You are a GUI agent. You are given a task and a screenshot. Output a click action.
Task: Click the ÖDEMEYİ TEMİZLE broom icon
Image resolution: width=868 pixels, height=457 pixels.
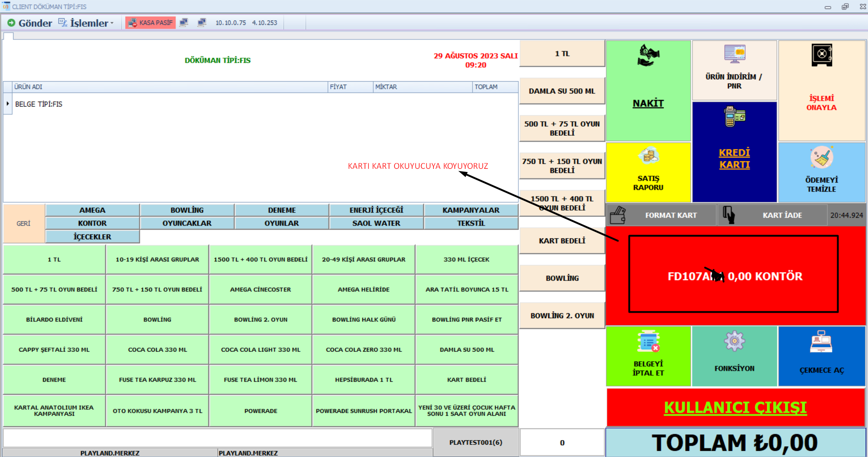(821, 157)
